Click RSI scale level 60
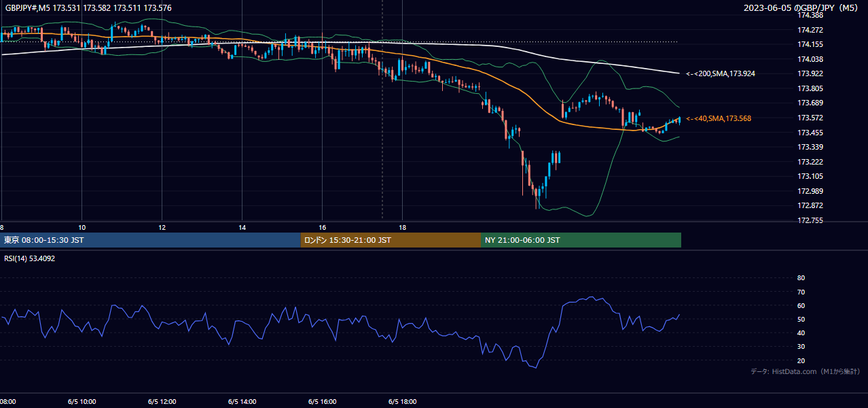 [801, 305]
